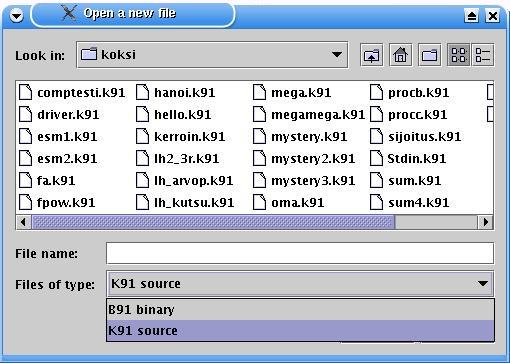Switch to List view
Image resolution: width=510 pixels, height=363 pixels.
[x=458, y=55]
